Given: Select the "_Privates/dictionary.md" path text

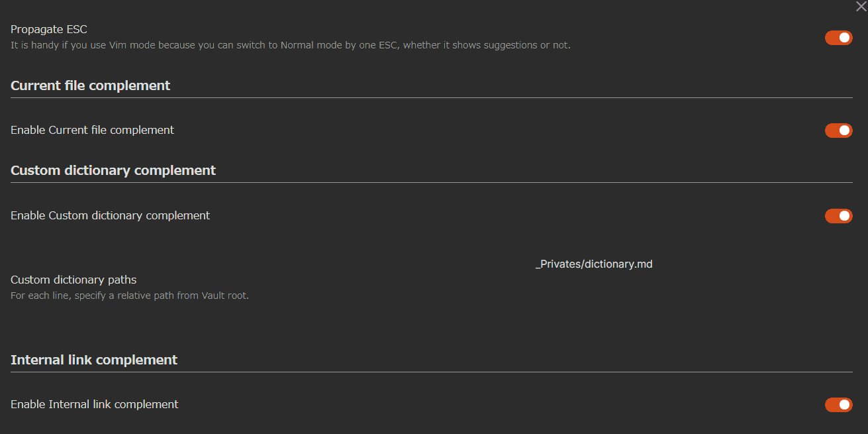Looking at the screenshot, I should coord(594,264).
